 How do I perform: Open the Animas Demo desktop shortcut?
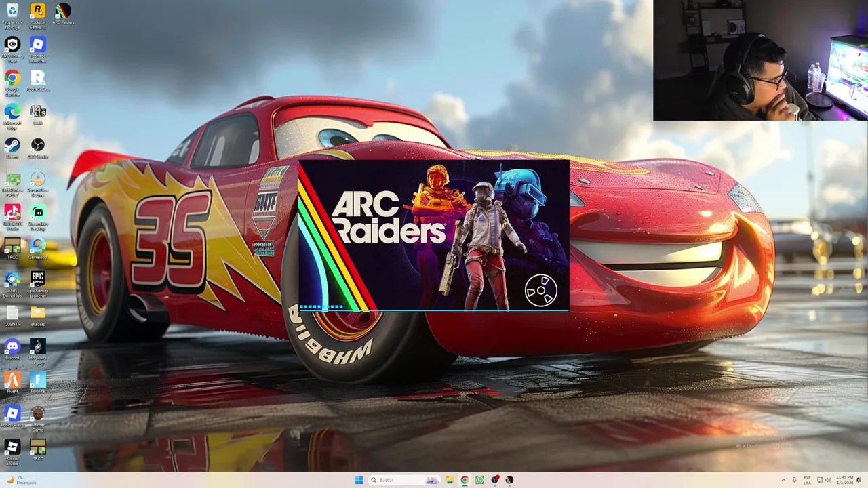(38, 419)
